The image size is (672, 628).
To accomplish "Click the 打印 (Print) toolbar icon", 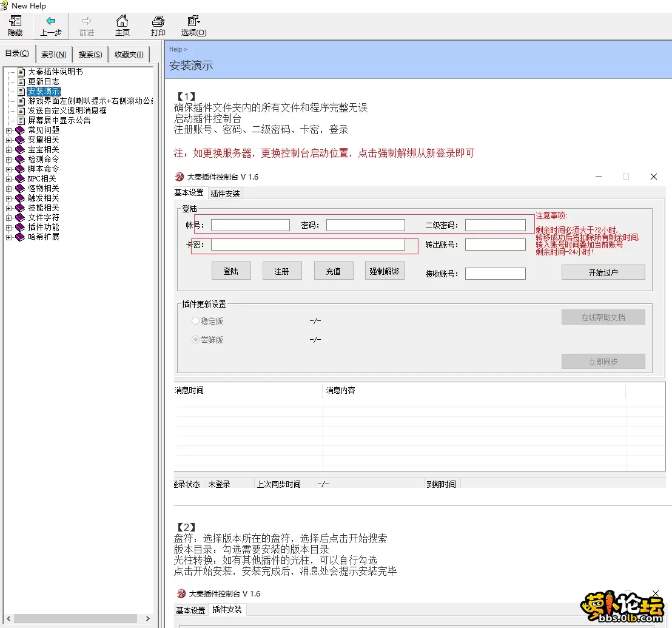I will pos(157,25).
